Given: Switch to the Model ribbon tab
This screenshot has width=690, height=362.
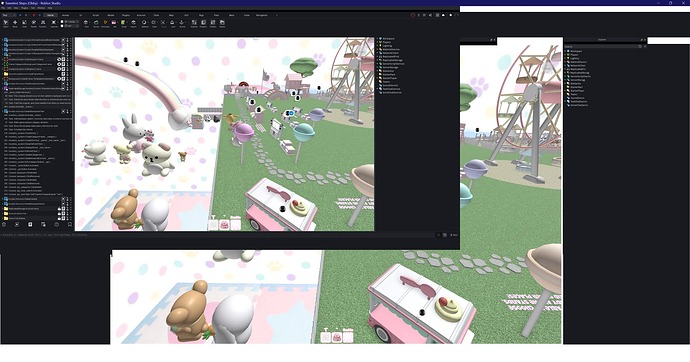Looking at the screenshot, I should click(x=110, y=15).
